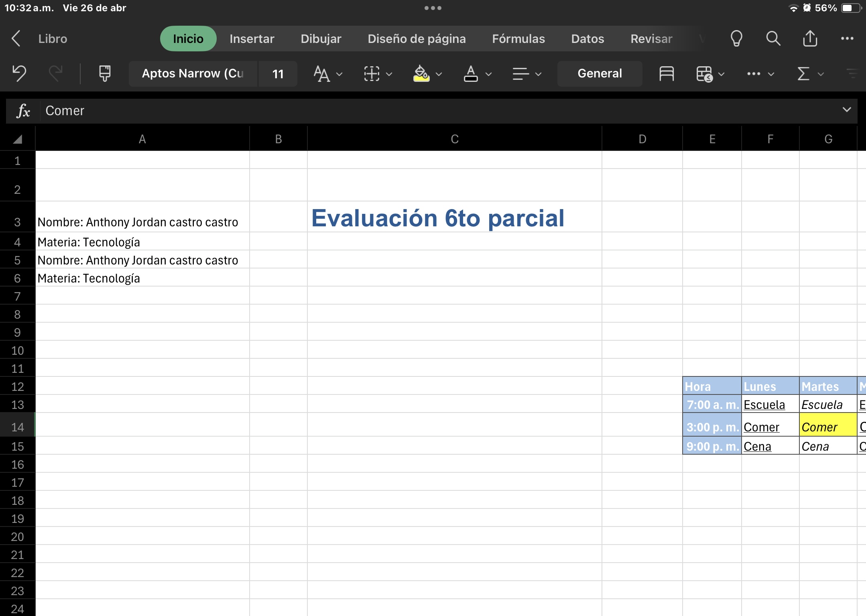Open the General number format button
The image size is (866, 616).
(x=600, y=73)
